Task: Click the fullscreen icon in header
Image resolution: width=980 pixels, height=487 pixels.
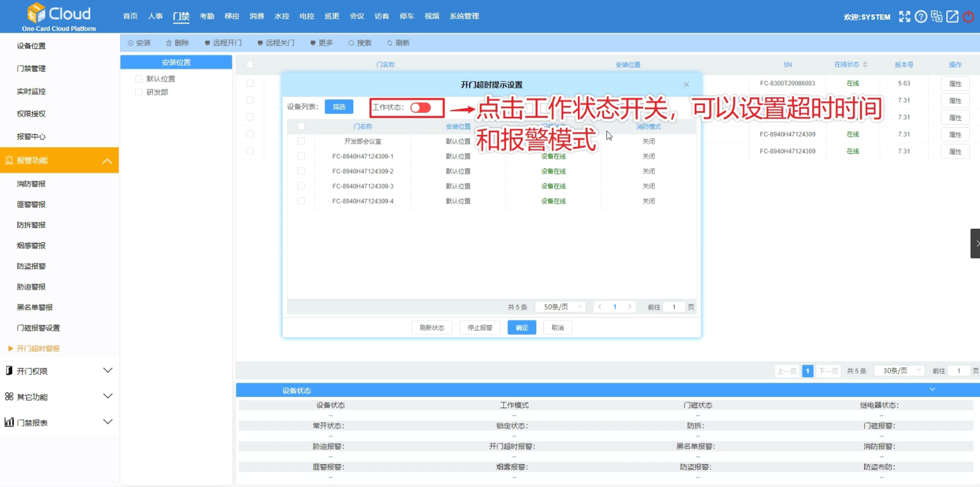Action: (904, 17)
